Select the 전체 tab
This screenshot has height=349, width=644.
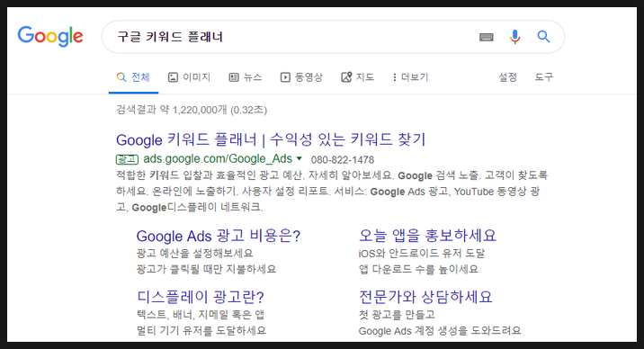click(133, 77)
